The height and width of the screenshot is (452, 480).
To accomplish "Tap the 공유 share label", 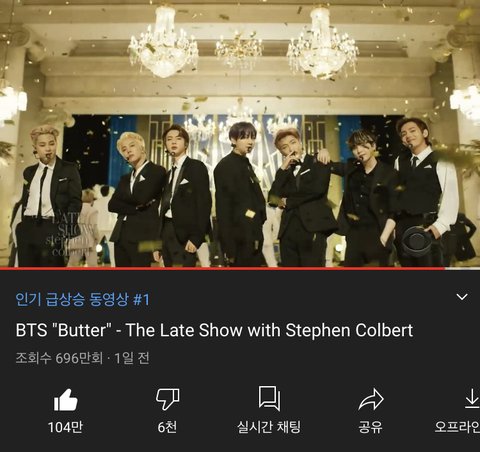I will (371, 427).
